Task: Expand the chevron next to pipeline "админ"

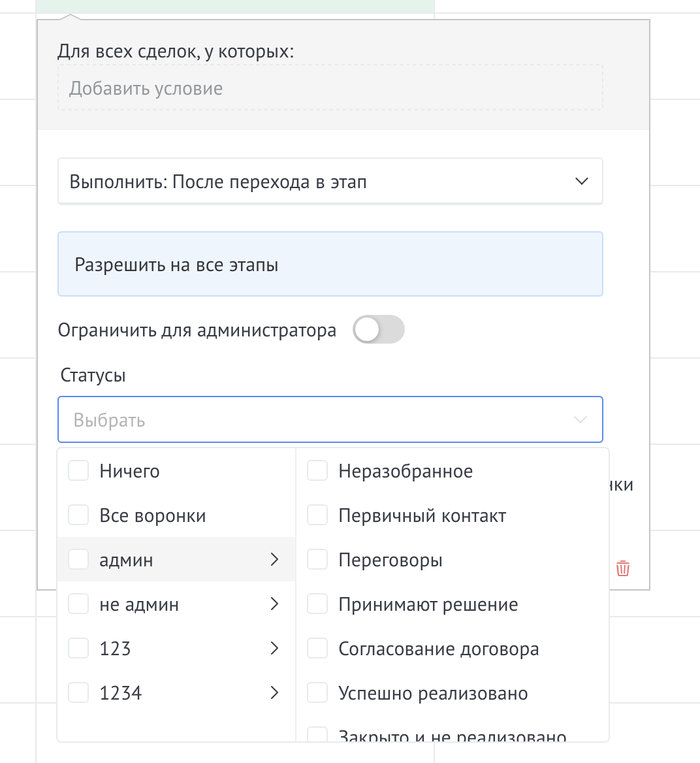Action: point(274,559)
